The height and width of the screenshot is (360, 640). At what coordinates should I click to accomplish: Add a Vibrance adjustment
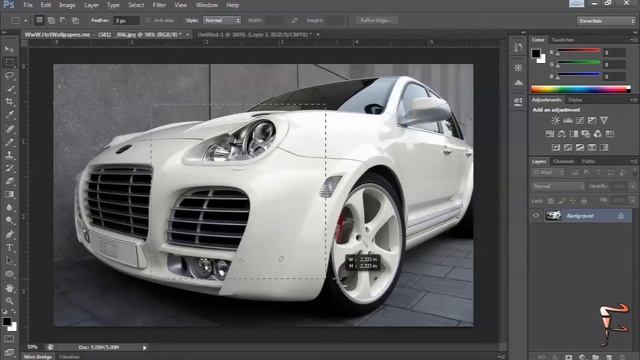click(604, 120)
